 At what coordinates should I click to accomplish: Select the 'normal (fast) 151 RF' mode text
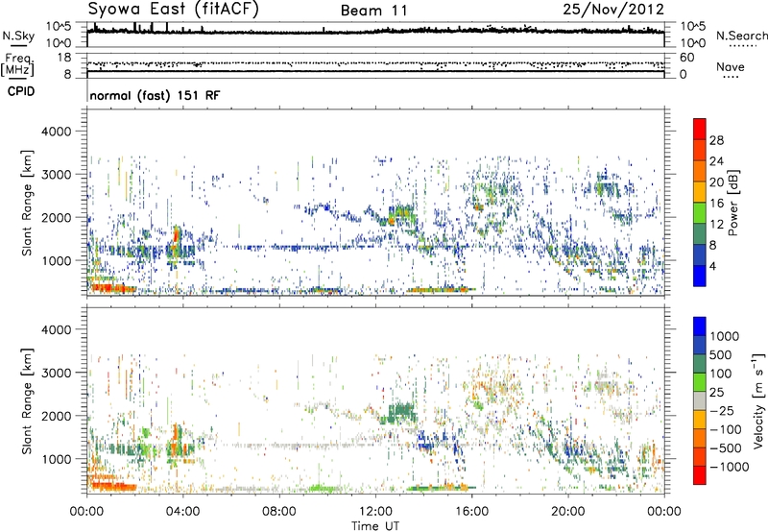point(155,95)
